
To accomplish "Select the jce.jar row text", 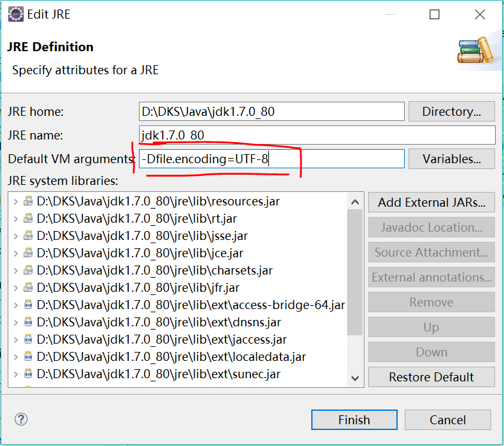I will coord(140,253).
